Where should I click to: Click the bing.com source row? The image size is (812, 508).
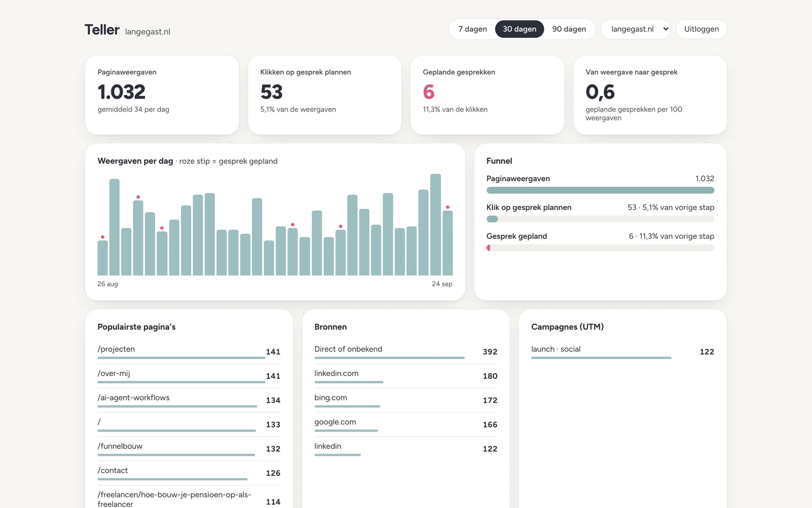coord(406,400)
